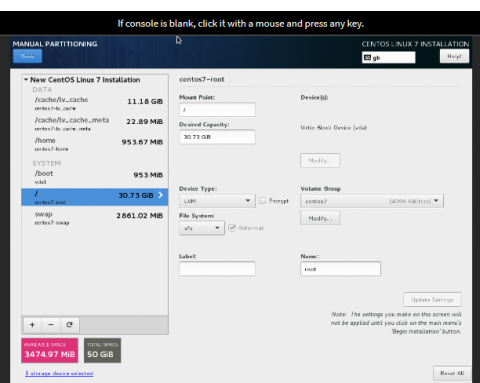Open the File System xfs dropdown
Viewport: 480px width, 383px height.
(x=202, y=228)
